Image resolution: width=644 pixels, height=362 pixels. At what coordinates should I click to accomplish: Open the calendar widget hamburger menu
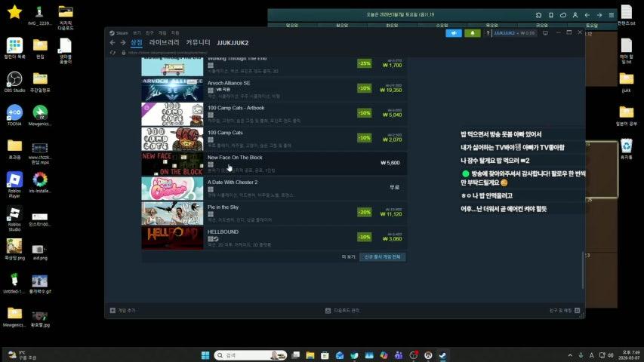[612, 15]
